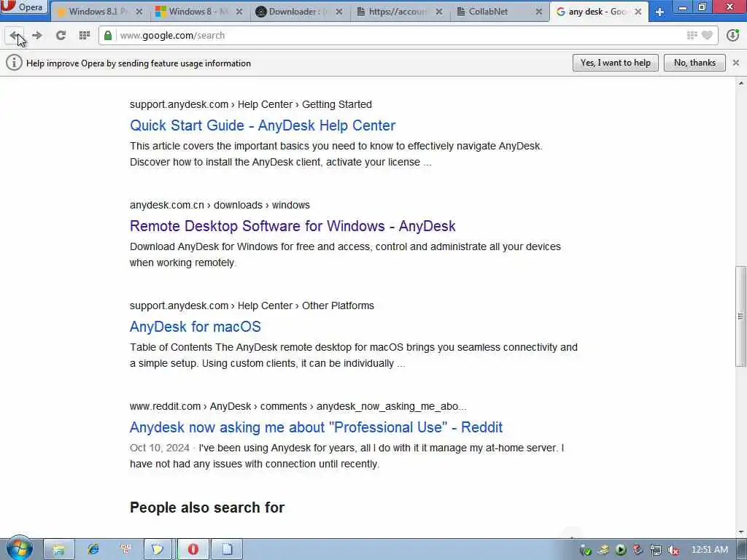Click Yes, I want to help
Viewport: 747px width, 560px height.
(x=615, y=63)
